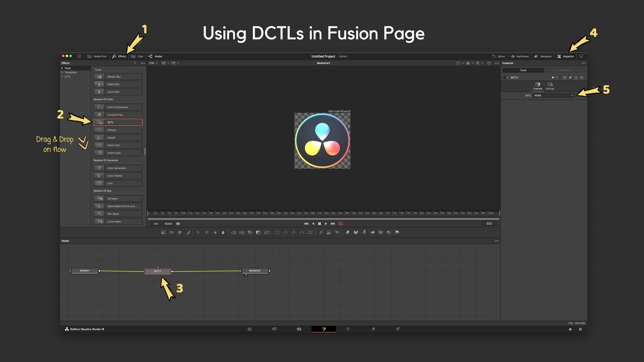Select the Paint brush tool in toolbar
The width and height of the screenshot is (644, 362).
188,232
